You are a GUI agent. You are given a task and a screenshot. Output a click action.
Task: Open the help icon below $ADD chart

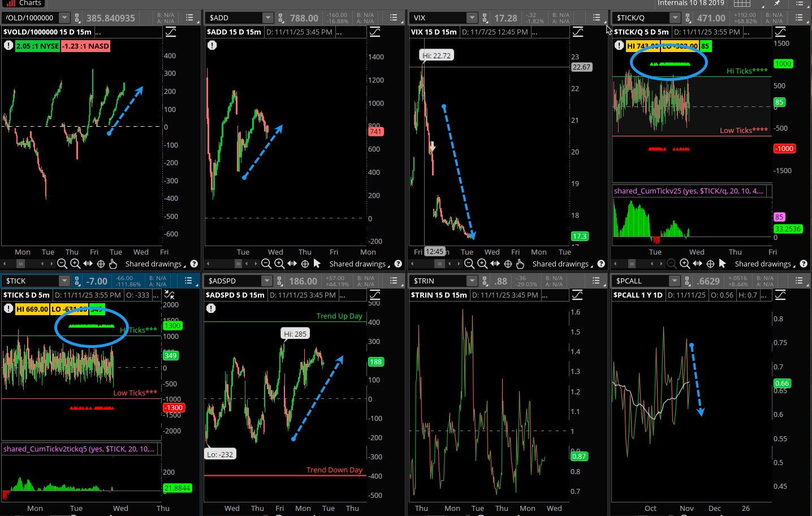[398, 264]
